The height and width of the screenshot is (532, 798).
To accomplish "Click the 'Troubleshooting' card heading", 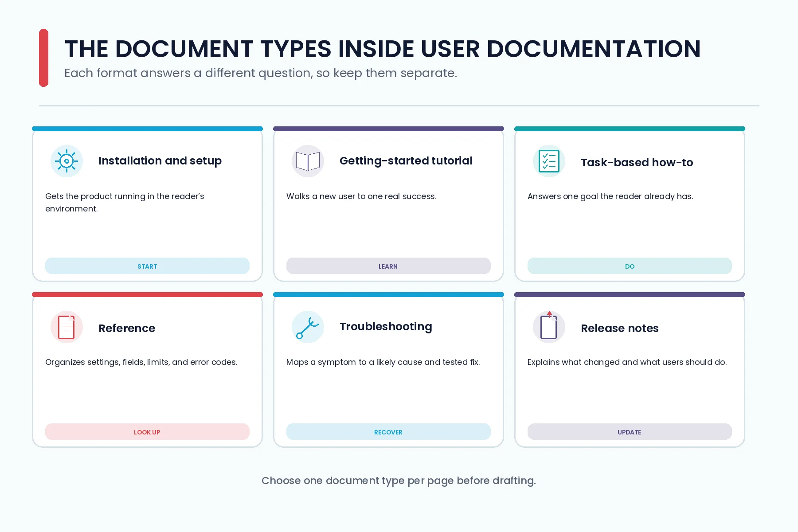I will point(386,327).
